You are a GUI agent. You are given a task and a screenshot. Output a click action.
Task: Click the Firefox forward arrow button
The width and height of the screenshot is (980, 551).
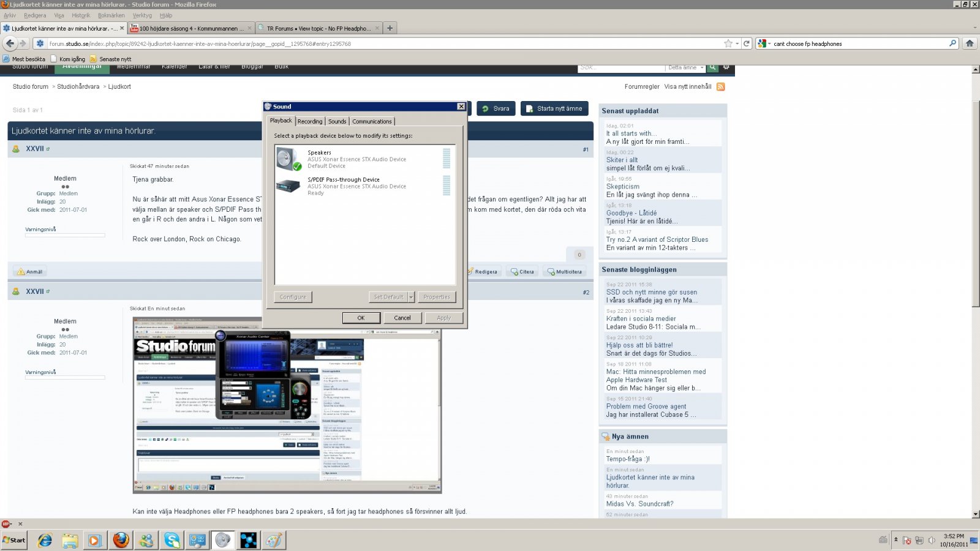[x=23, y=43]
